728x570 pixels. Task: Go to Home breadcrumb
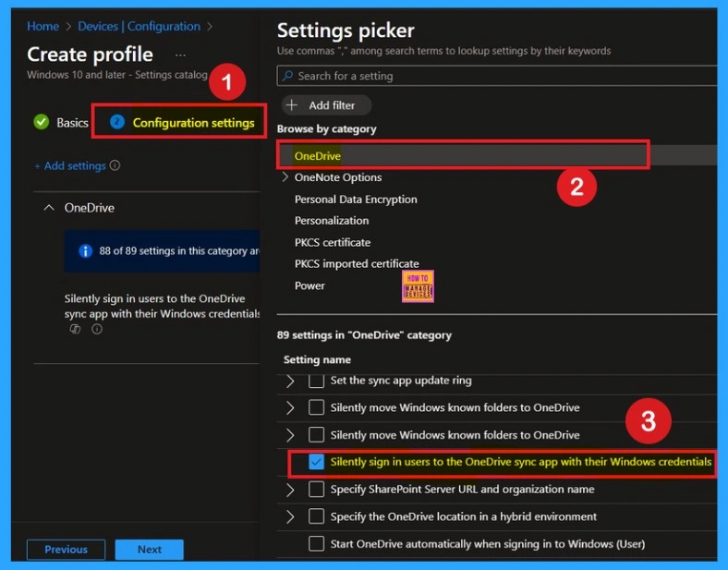point(42,26)
